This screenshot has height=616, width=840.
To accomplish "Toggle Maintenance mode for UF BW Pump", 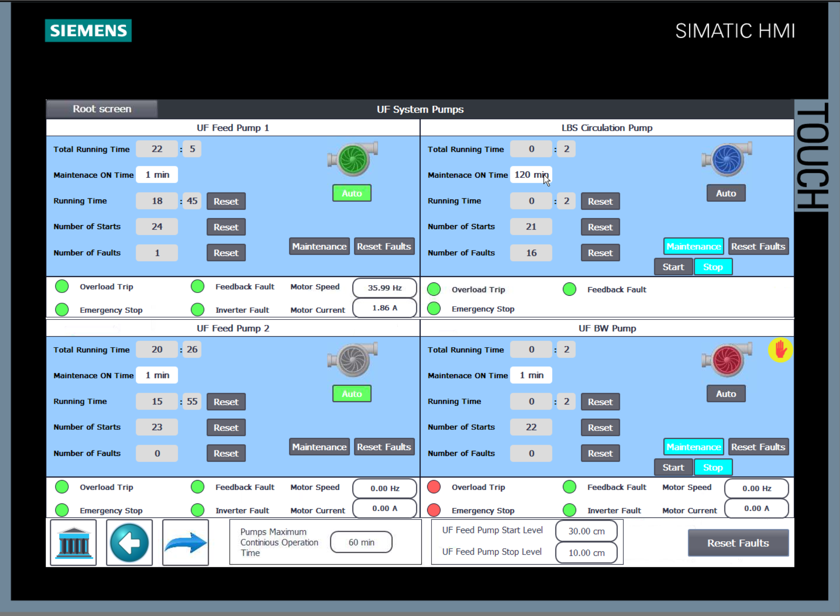I will click(x=693, y=447).
